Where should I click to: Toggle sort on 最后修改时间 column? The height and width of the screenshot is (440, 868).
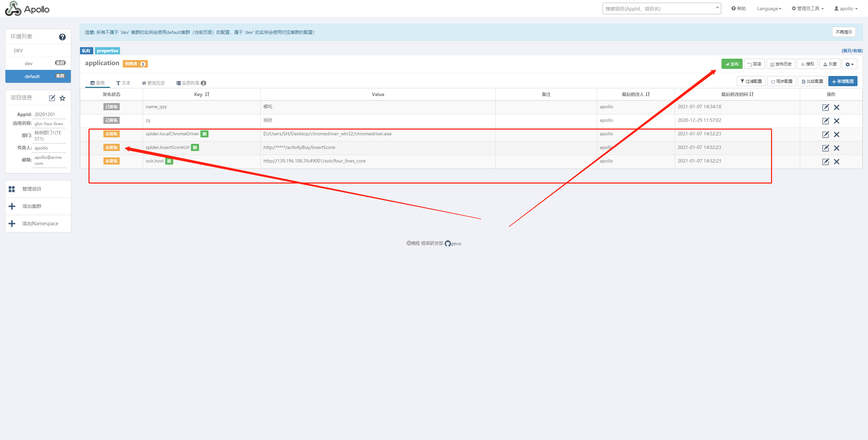(x=751, y=94)
